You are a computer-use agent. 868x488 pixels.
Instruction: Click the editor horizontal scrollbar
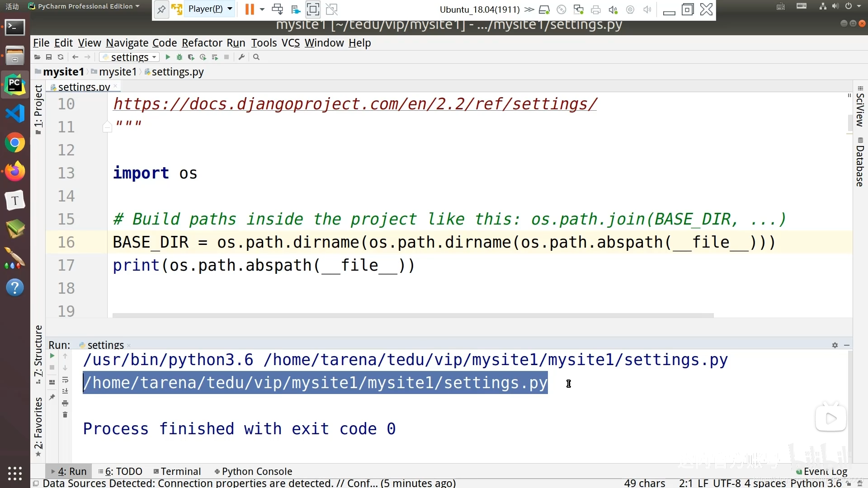pos(413,315)
